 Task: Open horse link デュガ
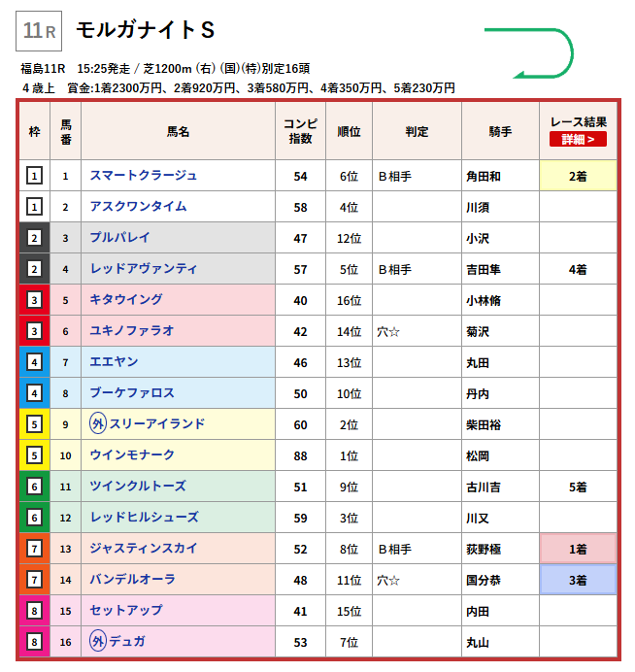coord(127,642)
